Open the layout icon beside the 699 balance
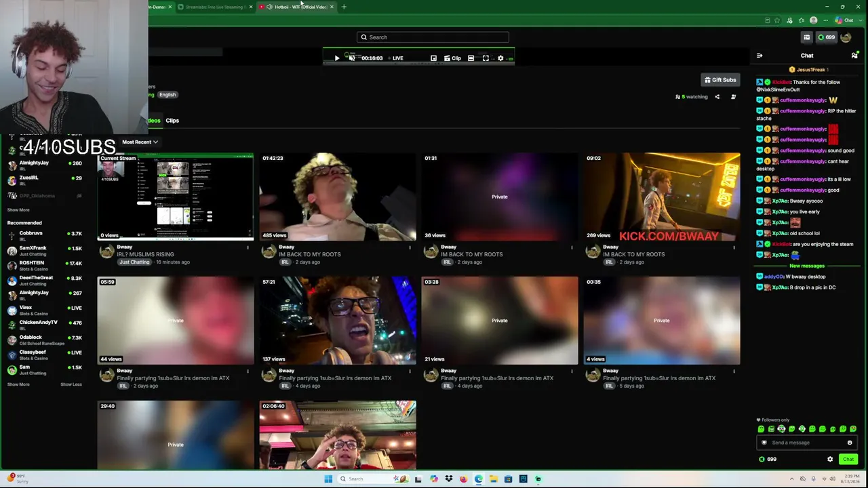Image resolution: width=868 pixels, height=488 pixels. click(x=806, y=37)
